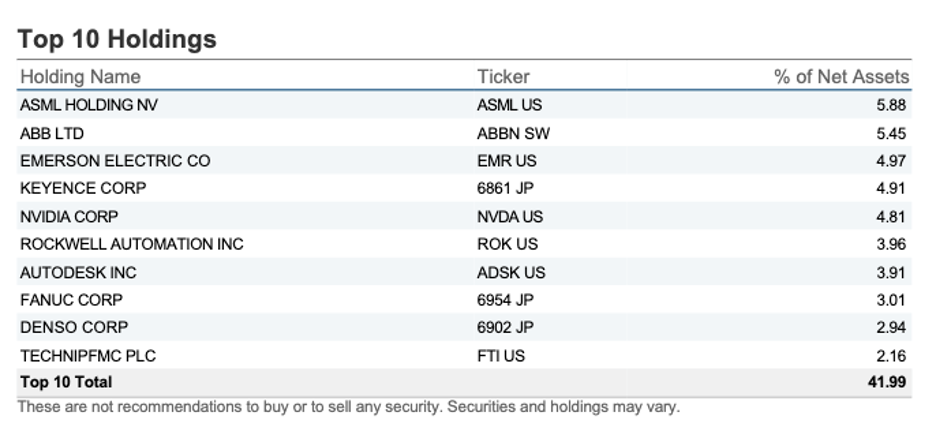Screen dimensions: 936x442
Task: Click the TECHNIPFMC PLC holding name
Action: [x=88, y=355]
